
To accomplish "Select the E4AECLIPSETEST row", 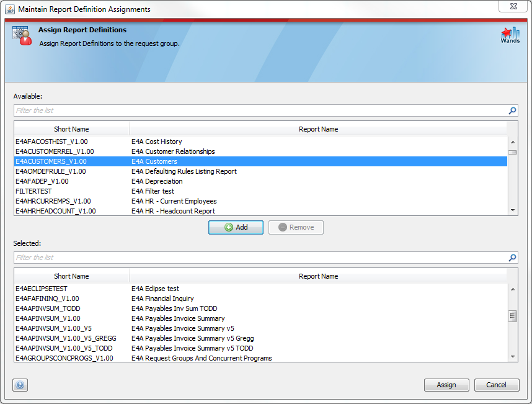I will (x=260, y=289).
